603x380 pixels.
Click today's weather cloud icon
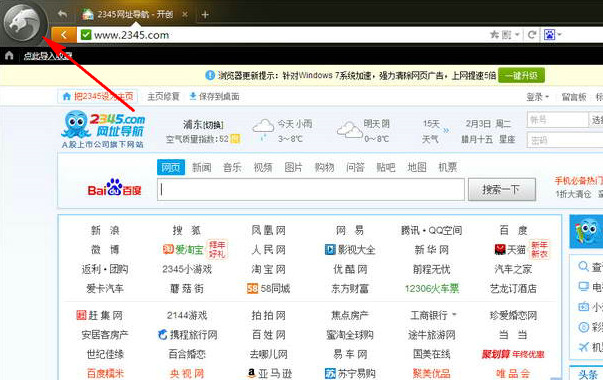pos(263,129)
